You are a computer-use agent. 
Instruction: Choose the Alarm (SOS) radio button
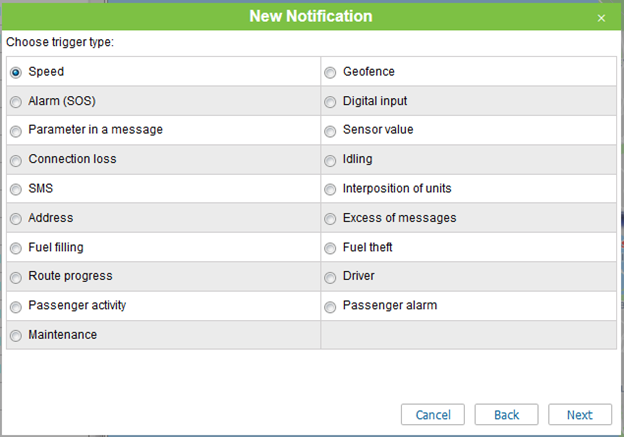pyautogui.click(x=16, y=101)
